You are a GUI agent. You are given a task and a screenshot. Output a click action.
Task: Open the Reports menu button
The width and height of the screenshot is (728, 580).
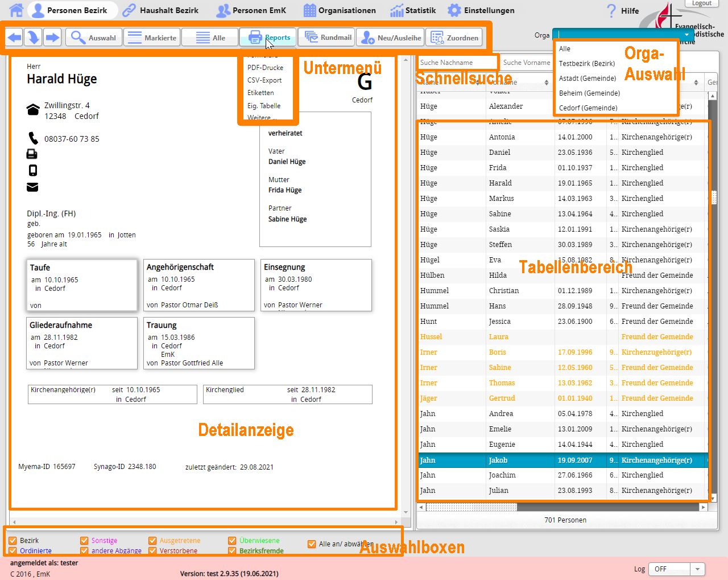coord(268,38)
